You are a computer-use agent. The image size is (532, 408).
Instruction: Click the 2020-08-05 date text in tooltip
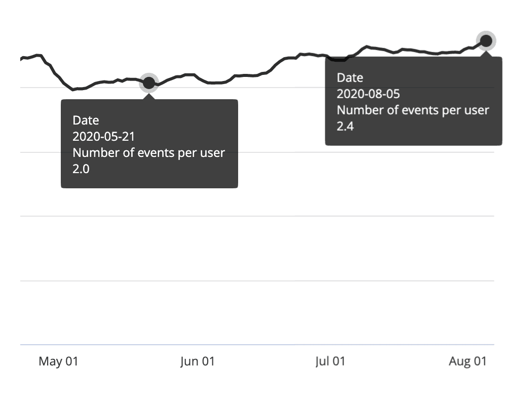368,94
